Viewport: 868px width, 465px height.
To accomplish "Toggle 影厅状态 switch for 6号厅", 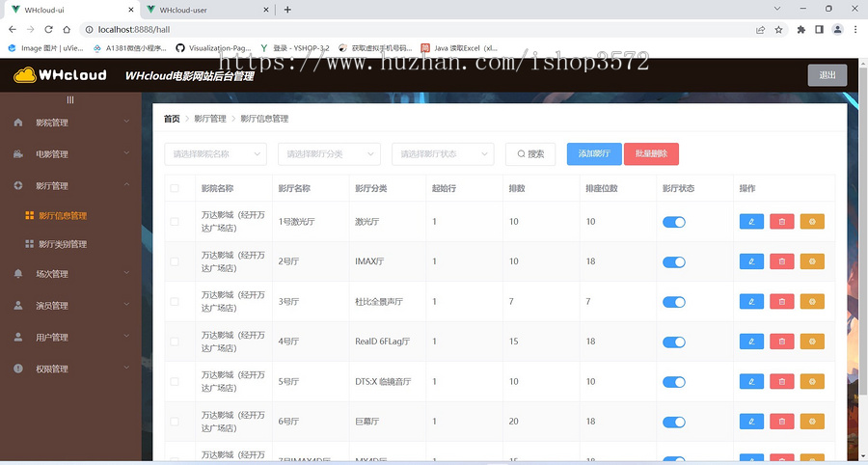I will coord(674,422).
